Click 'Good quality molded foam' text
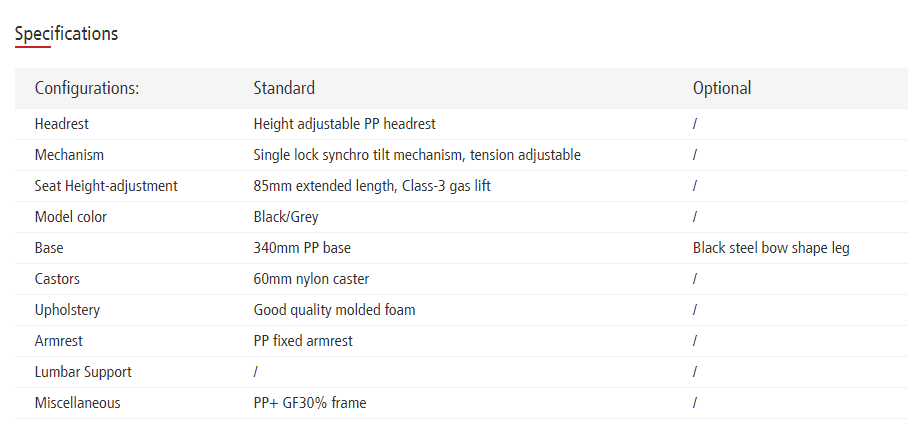The width and height of the screenshot is (920, 432). 334,310
